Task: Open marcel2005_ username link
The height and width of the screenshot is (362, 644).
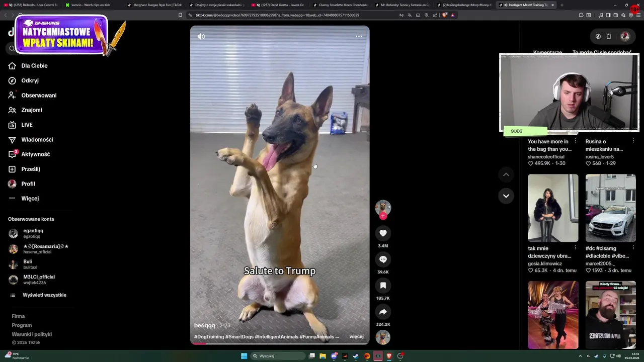Action: pyautogui.click(x=600, y=263)
